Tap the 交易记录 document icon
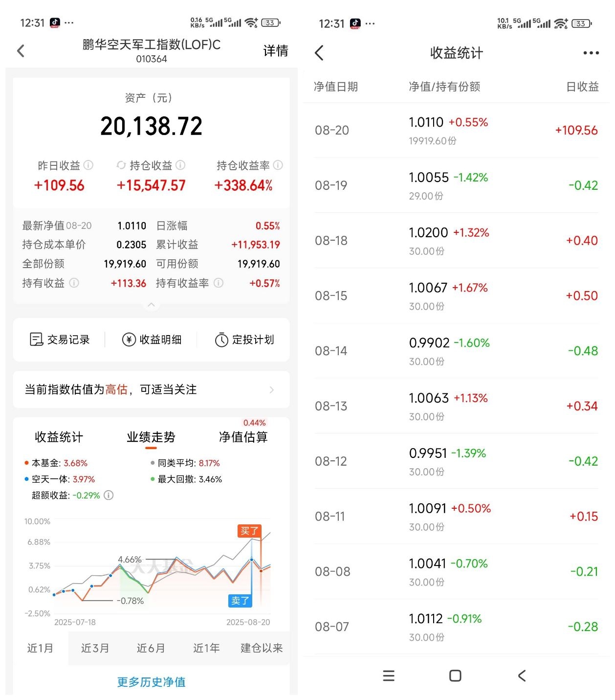The width and height of the screenshot is (615, 700). point(37,339)
